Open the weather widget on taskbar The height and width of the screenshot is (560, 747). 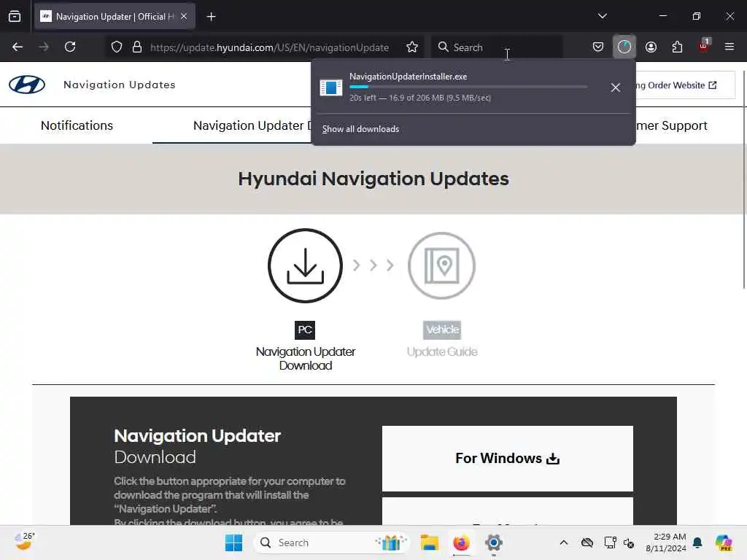24,542
